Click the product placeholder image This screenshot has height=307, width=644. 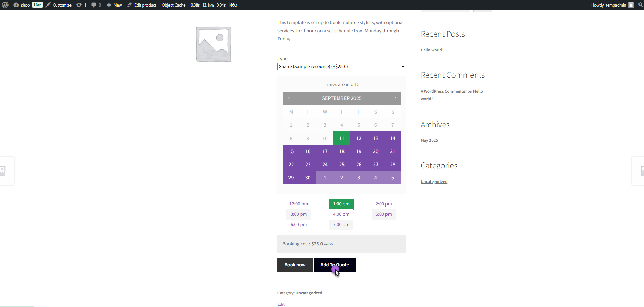point(214,44)
